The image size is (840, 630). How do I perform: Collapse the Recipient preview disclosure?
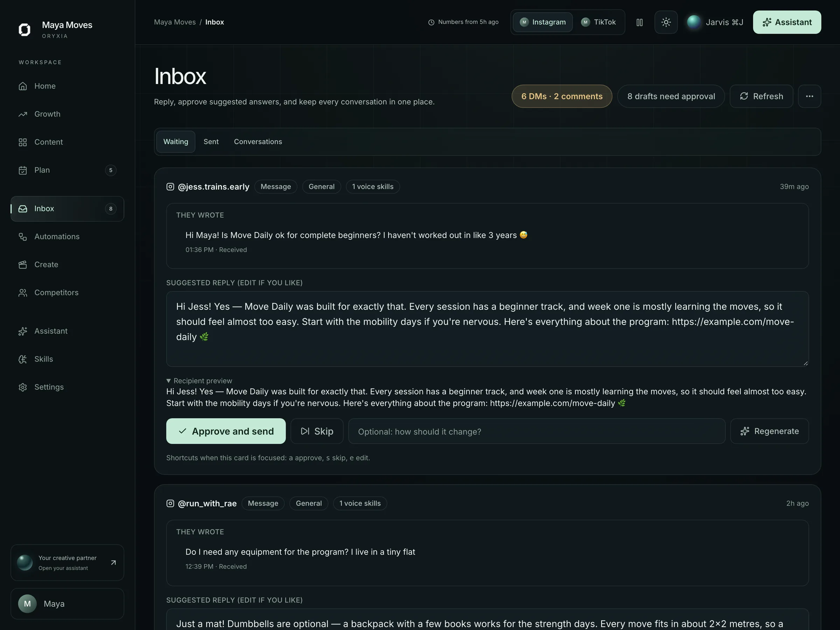pyautogui.click(x=199, y=380)
